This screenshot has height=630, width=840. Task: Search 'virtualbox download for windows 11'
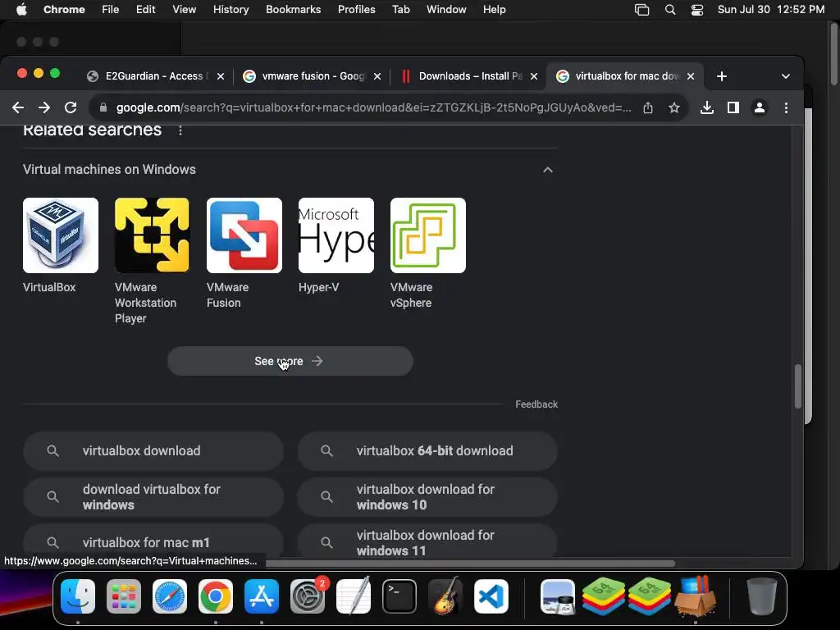pos(427,541)
